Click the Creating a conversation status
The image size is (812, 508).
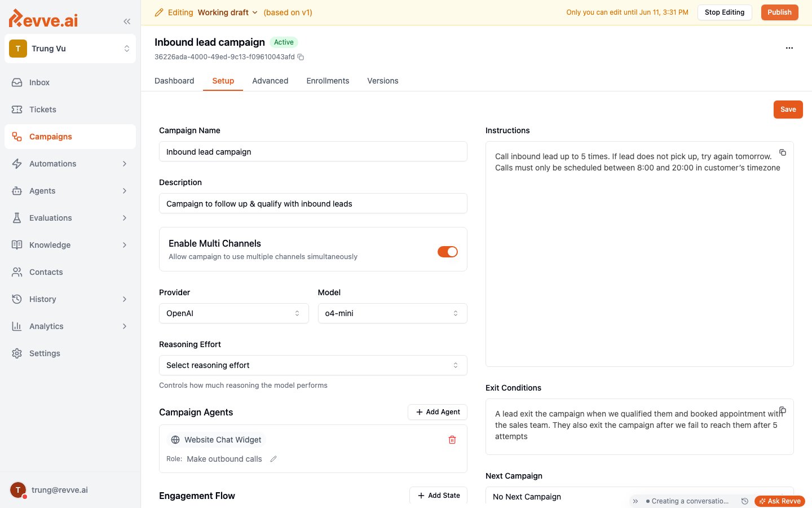[x=687, y=501]
